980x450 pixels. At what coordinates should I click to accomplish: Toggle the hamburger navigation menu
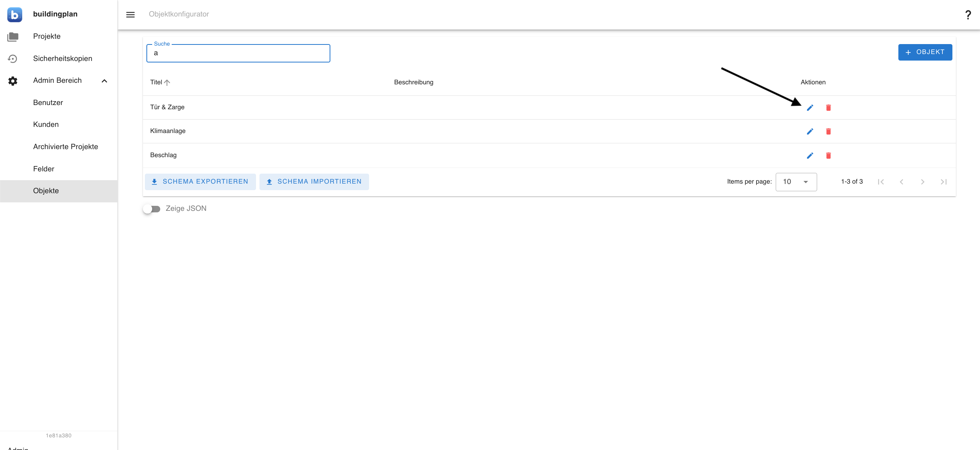coord(130,15)
